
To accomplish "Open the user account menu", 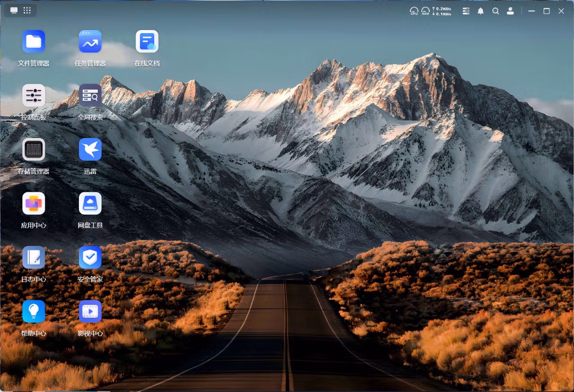I will pos(510,11).
